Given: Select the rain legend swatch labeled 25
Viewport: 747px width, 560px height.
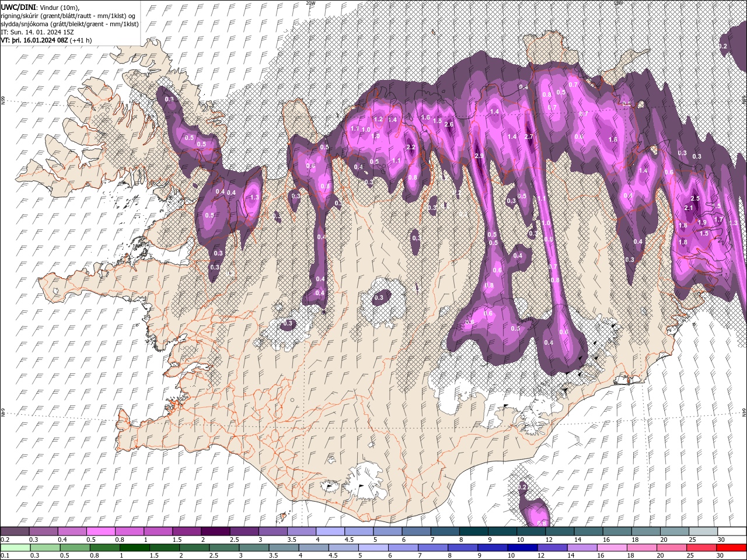Looking at the screenshot, I should click(702, 547).
